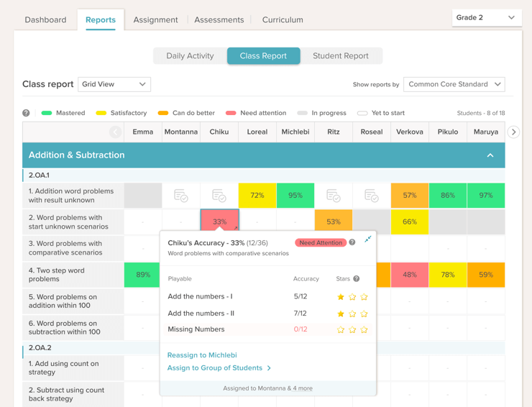The image size is (532, 407).
Task: Switch to the Curriculum tab
Action: tap(283, 20)
